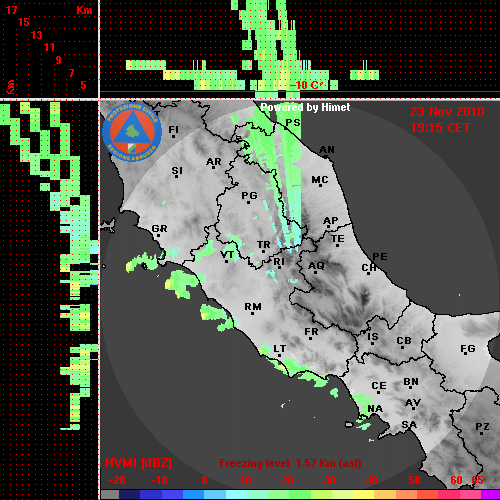Select the AQ city label
Image resolution: width=500 pixels, height=500 pixels.
point(316,266)
